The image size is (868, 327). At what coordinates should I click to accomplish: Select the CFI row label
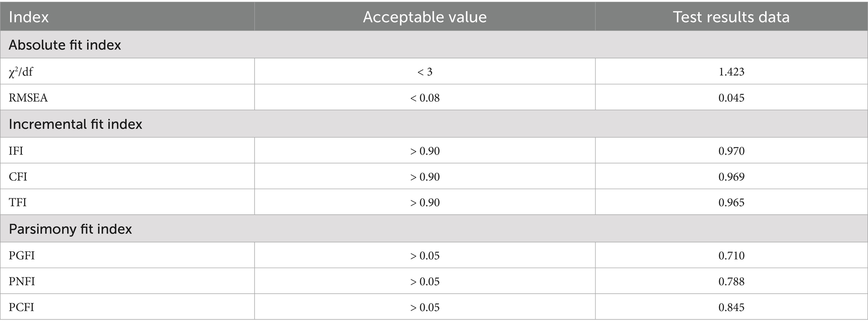click(x=18, y=177)
